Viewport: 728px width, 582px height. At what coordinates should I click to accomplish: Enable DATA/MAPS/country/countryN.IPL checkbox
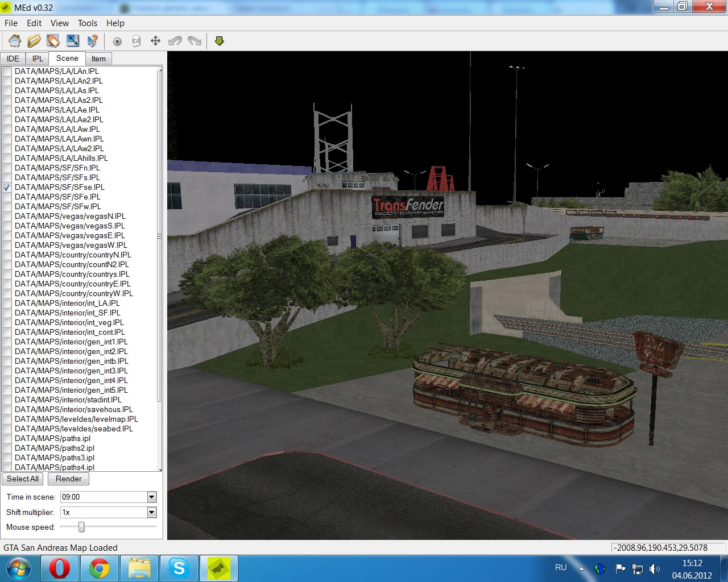click(7, 255)
